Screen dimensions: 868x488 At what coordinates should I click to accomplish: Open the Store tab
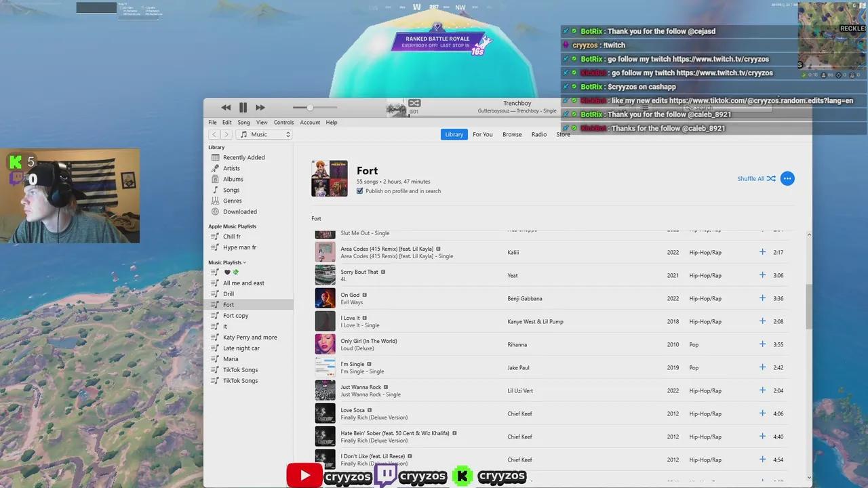[x=564, y=134]
